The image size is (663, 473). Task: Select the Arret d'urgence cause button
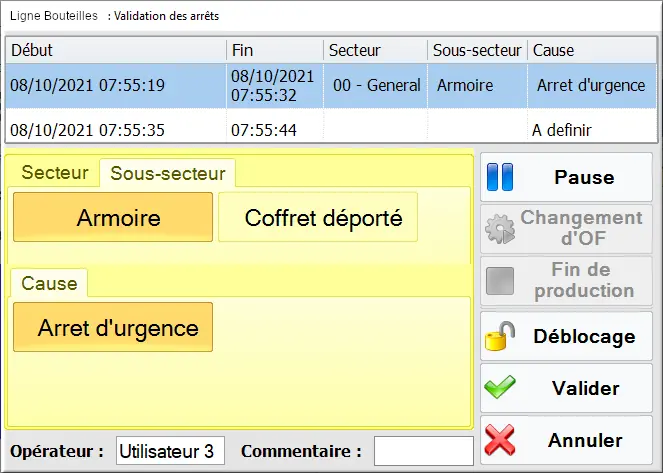(113, 327)
